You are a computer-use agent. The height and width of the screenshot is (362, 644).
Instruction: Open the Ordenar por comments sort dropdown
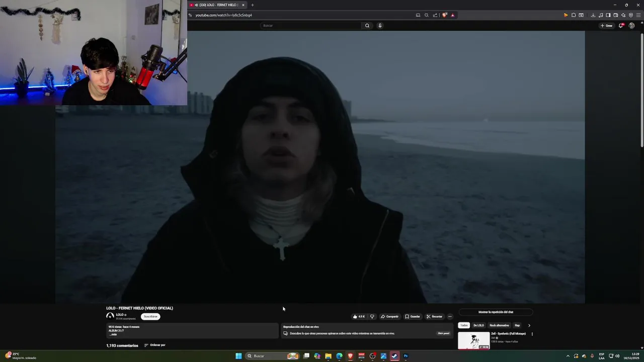click(155, 345)
